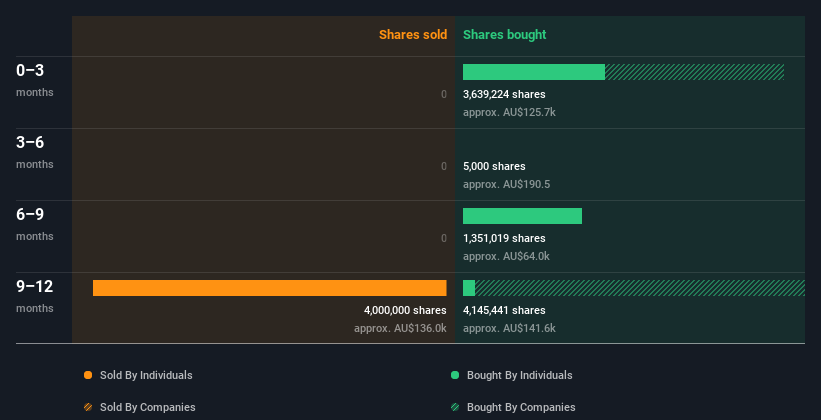821x420 pixels.
Task: Click the solid green bar in 0–3 months
Action: pyautogui.click(x=534, y=72)
